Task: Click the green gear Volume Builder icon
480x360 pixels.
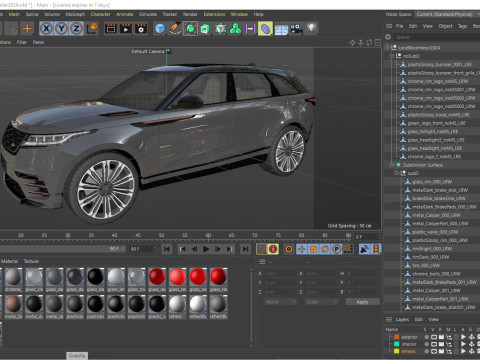Action: (220, 29)
